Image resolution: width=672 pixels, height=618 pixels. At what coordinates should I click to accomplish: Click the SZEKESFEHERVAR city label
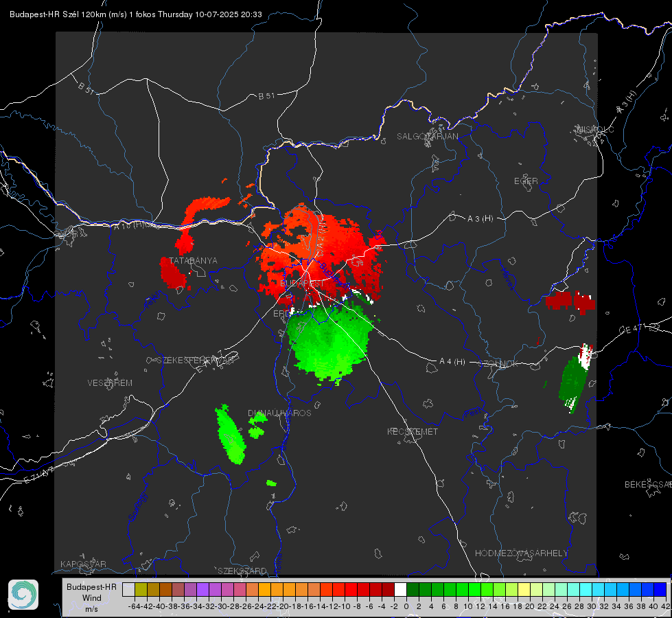pyautogui.click(x=195, y=360)
